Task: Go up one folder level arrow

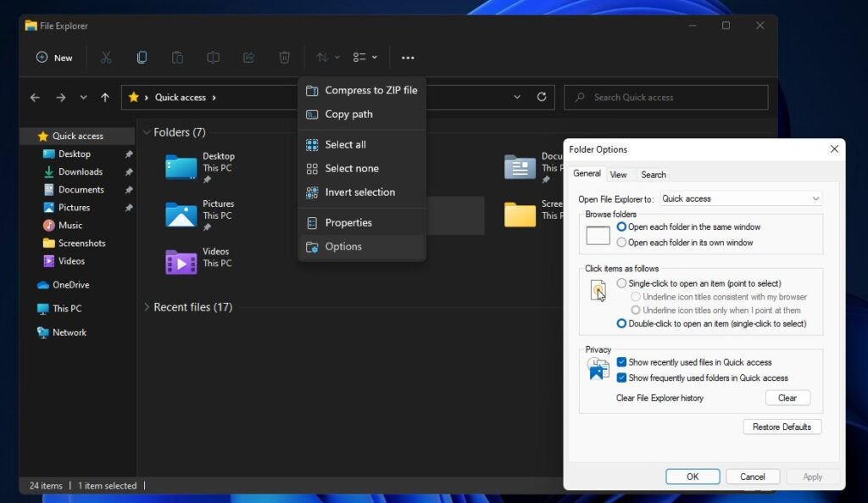Action: [x=105, y=98]
